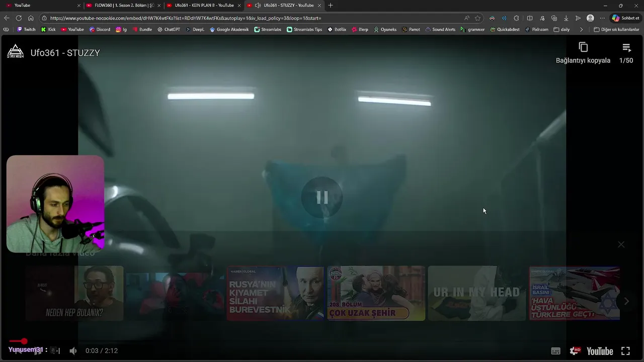644x362 pixels.
Task: Click the red progress bar scrubber
Action: (x=24, y=341)
